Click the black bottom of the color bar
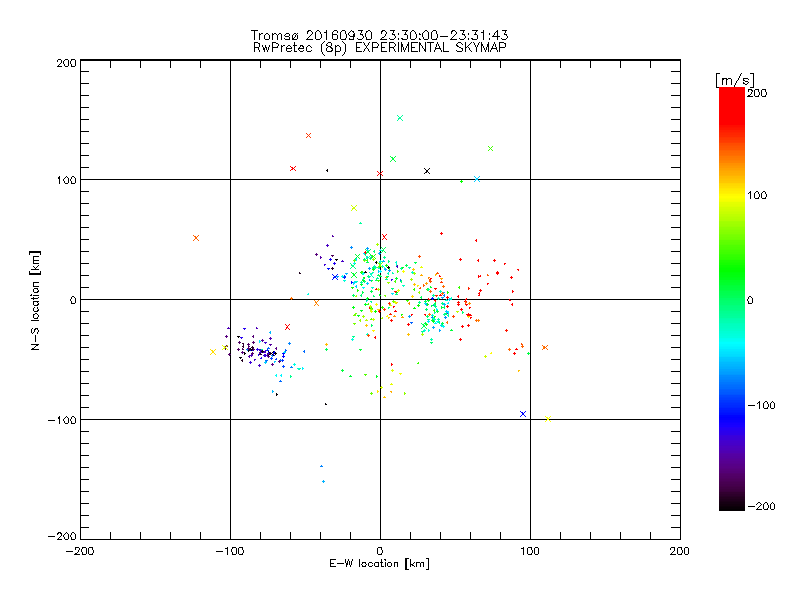 point(732,503)
